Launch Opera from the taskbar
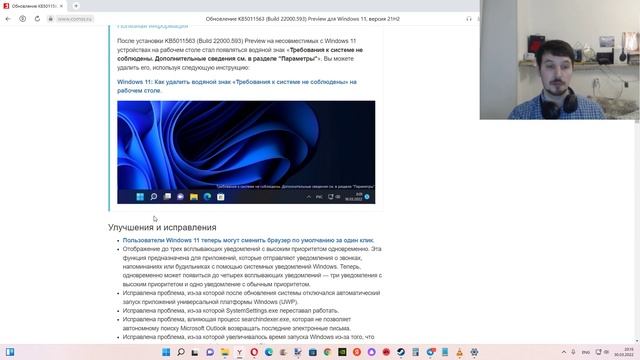Image resolution: width=640 pixels, height=360 pixels. [x=254, y=352]
